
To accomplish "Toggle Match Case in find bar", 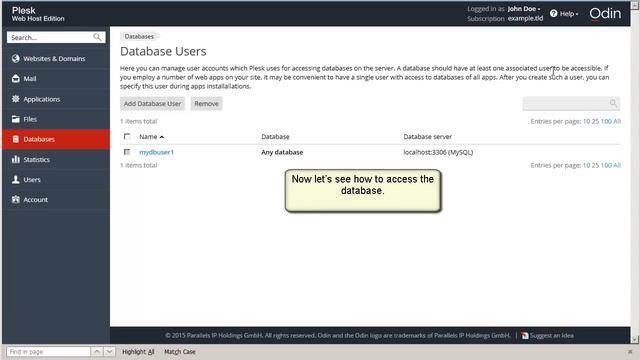I will pos(180,351).
